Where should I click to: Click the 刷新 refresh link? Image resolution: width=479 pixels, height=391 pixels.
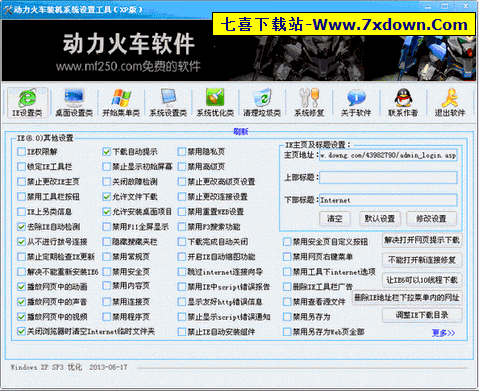click(x=241, y=132)
